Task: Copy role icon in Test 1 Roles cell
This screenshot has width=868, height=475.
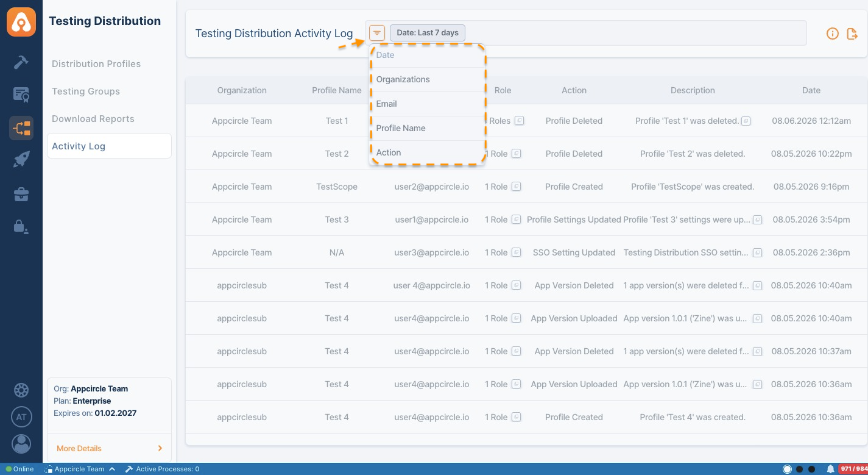Action: (x=519, y=121)
